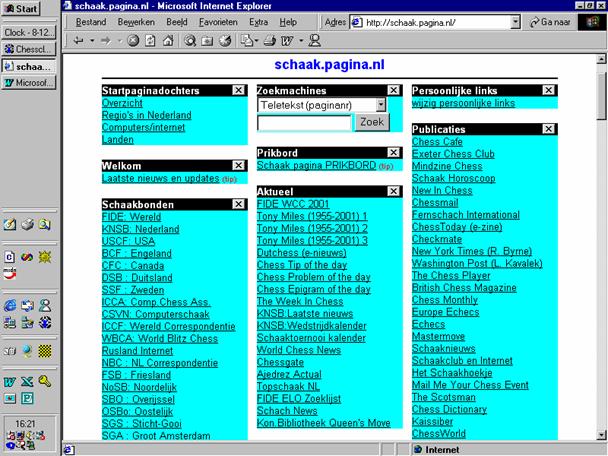Screen dimensions: 608x456
Task: Open the Favorieten menu
Action: (218, 22)
